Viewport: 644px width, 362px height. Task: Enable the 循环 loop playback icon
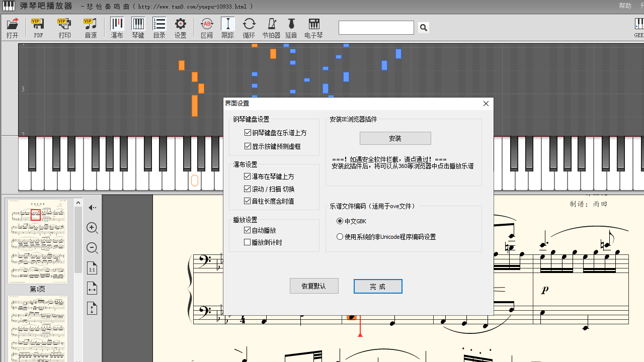pos(249,28)
